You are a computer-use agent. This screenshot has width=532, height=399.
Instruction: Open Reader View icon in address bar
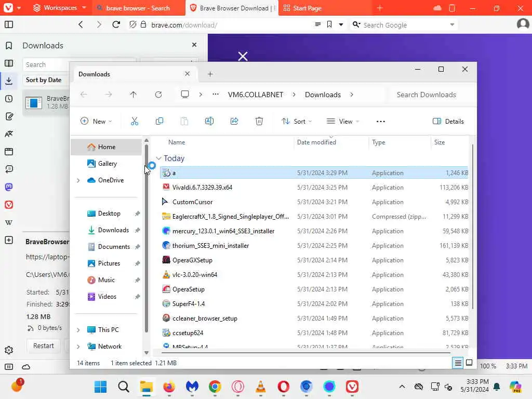click(x=317, y=24)
